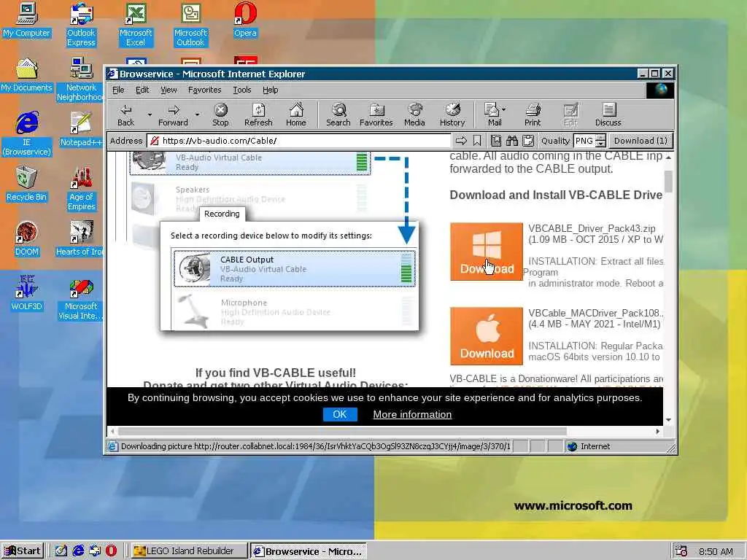Viewport: 747px width, 560px height.
Task: Open the Recycle Bin
Action: (27, 184)
